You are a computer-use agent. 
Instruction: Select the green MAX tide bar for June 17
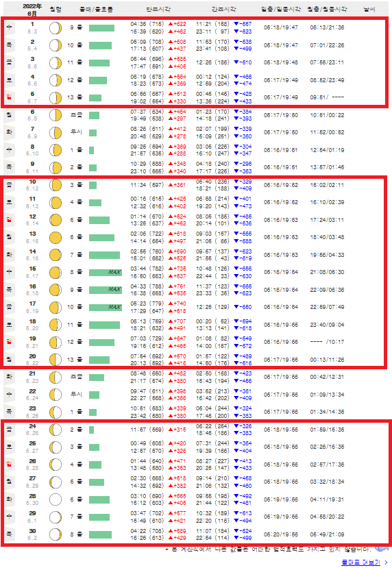[x=106, y=307]
